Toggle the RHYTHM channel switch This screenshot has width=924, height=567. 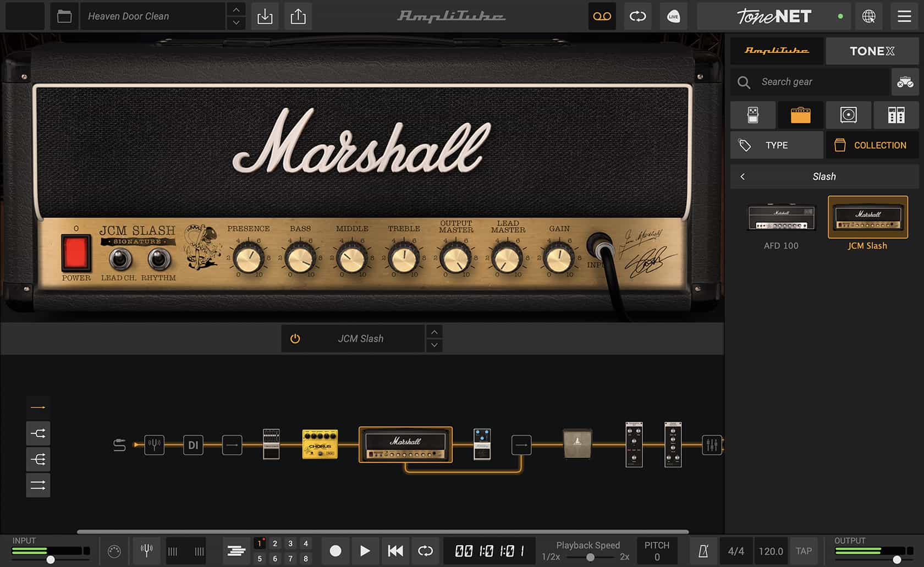pyautogui.click(x=158, y=259)
